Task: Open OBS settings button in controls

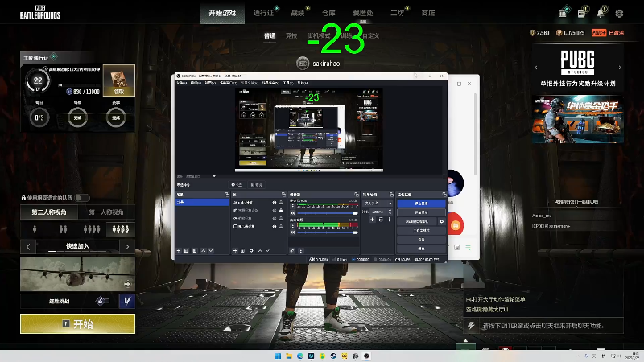Action: pyautogui.click(x=421, y=239)
